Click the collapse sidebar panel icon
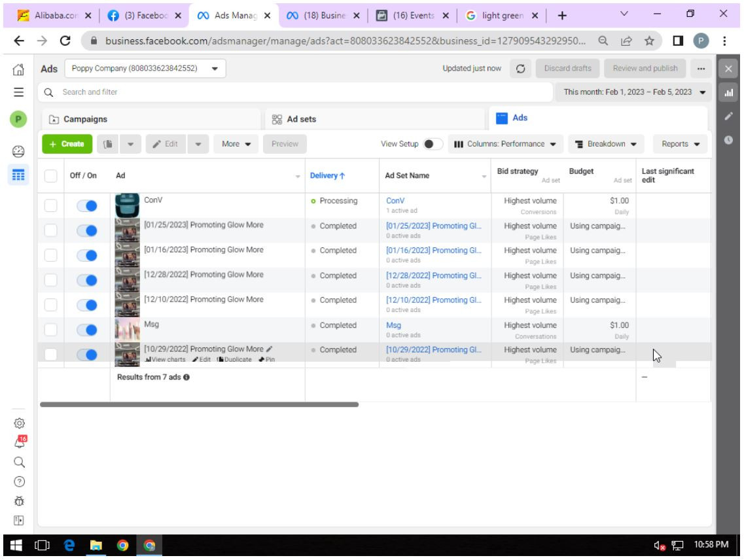 tap(19, 521)
